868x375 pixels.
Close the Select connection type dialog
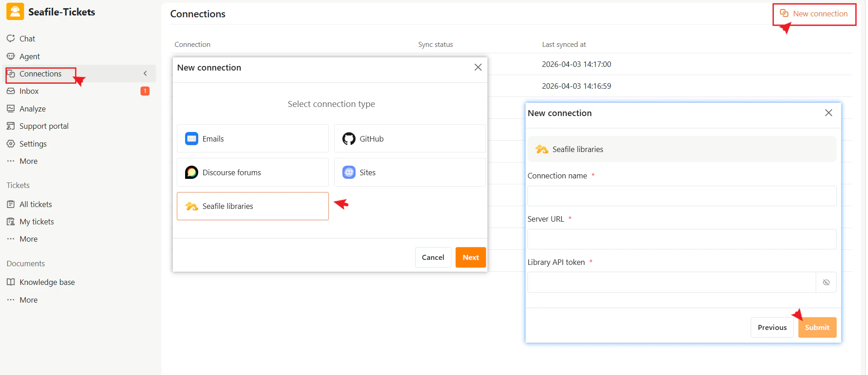(x=478, y=67)
